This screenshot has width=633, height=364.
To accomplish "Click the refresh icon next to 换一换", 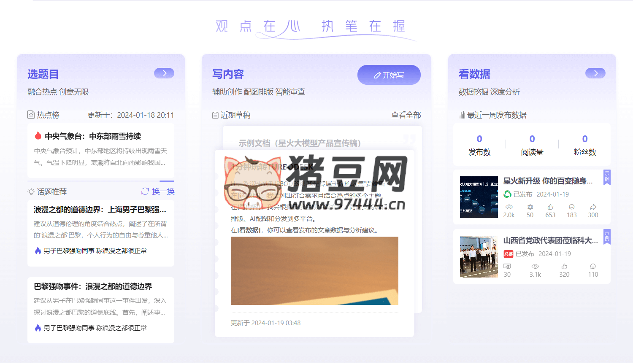I will [x=145, y=191].
